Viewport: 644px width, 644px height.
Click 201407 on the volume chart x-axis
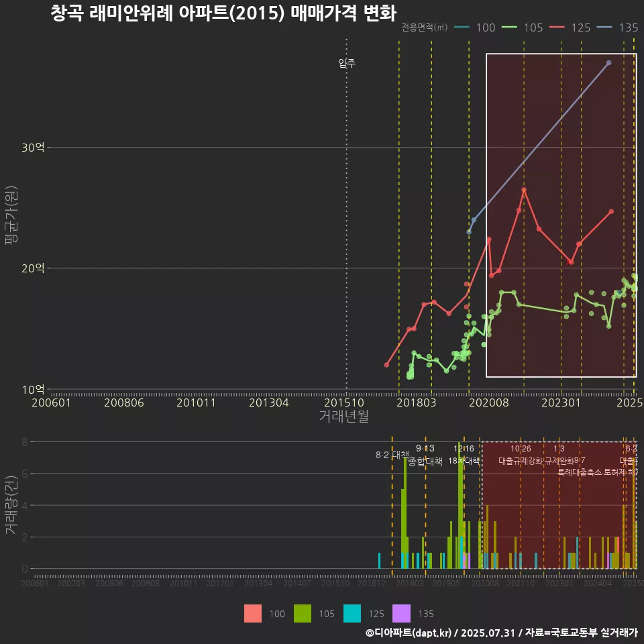(297, 583)
